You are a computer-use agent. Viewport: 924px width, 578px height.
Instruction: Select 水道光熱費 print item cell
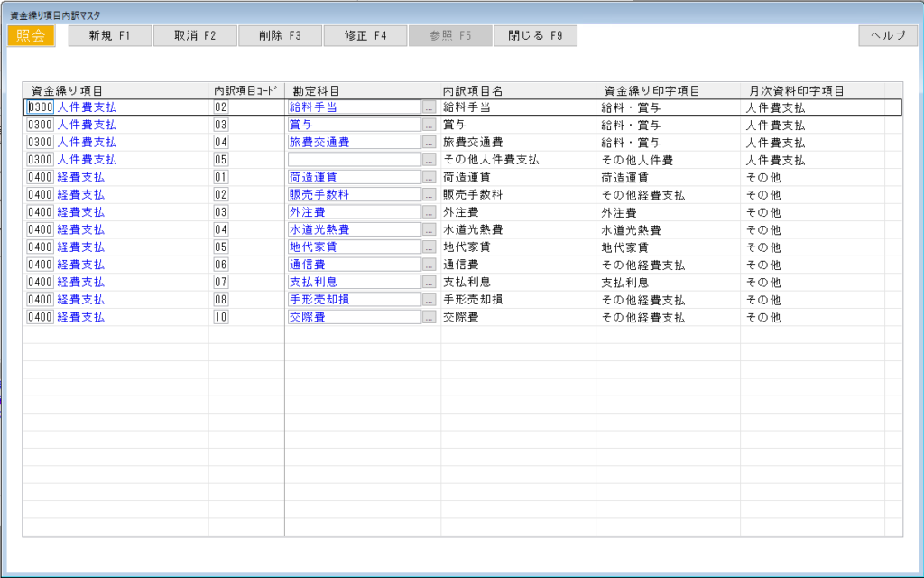coord(669,229)
